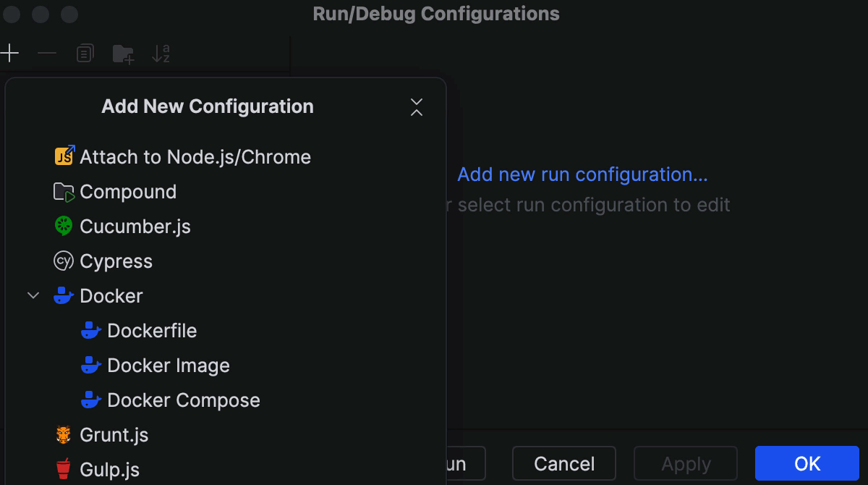868x485 pixels.
Task: Click the plus icon to add configuration
Action: pyautogui.click(x=10, y=52)
